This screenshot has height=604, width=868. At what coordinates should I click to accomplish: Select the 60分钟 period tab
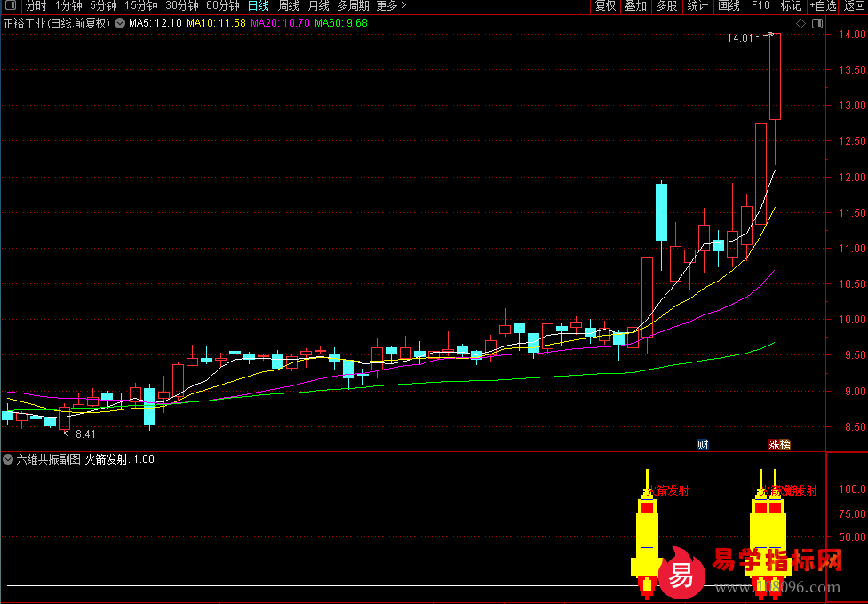(x=223, y=6)
